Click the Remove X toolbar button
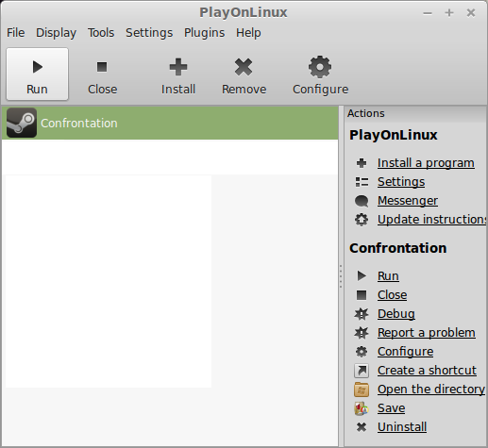Image resolution: width=488 pixels, height=448 pixels. coord(244,75)
